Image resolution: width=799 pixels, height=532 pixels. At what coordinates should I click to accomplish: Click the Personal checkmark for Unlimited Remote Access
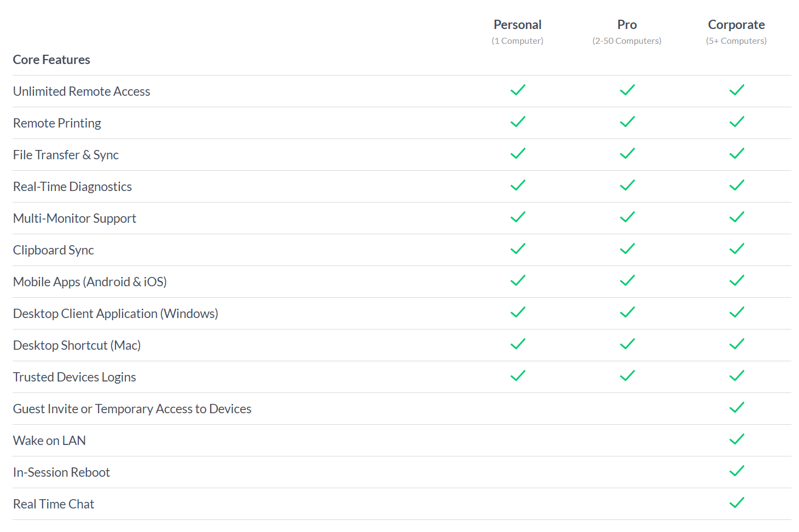pyautogui.click(x=518, y=90)
